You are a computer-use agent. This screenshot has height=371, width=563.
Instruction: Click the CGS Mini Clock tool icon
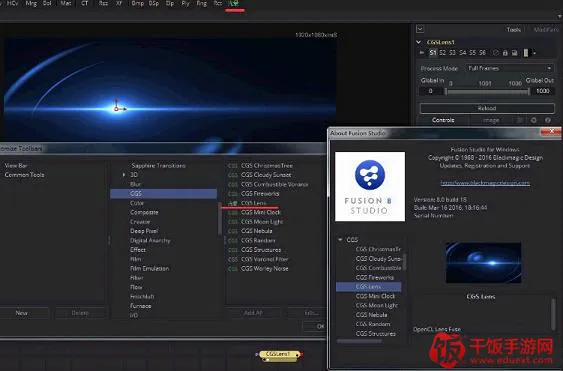point(233,212)
